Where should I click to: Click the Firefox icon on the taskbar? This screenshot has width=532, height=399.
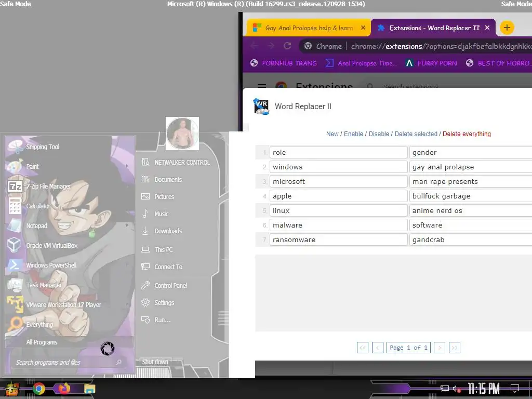pos(64,389)
